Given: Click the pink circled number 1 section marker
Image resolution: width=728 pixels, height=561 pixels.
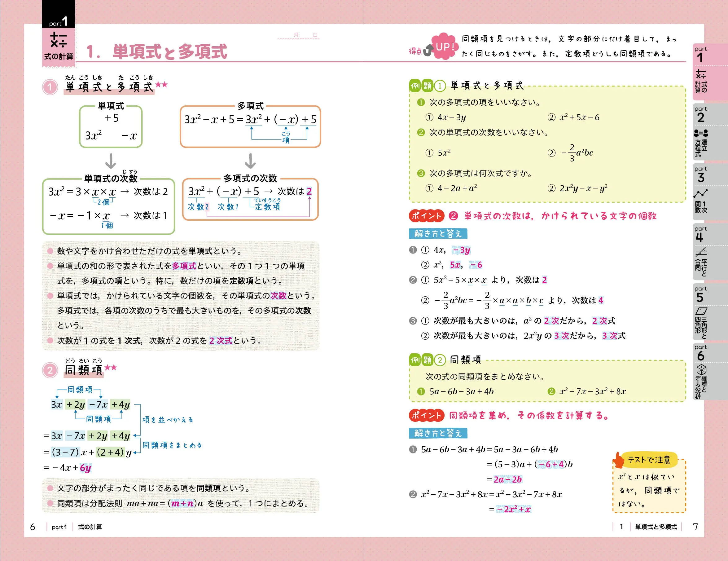Looking at the screenshot, I should click(50, 87).
